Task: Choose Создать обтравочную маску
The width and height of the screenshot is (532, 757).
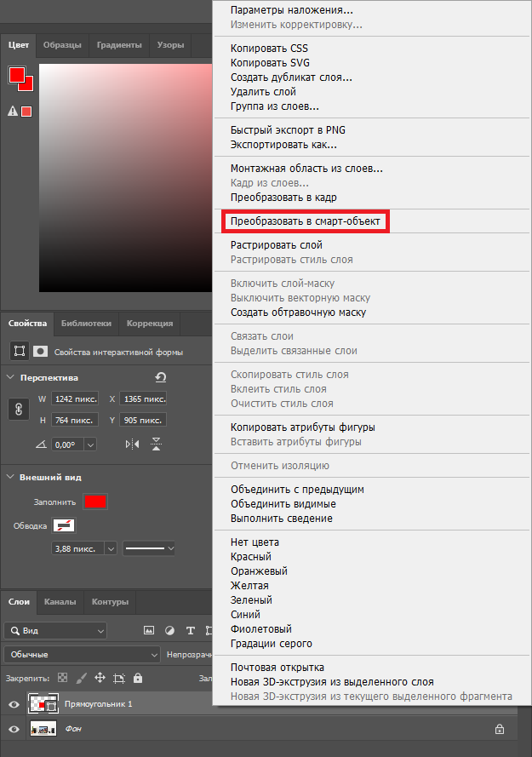Action: [x=298, y=313]
